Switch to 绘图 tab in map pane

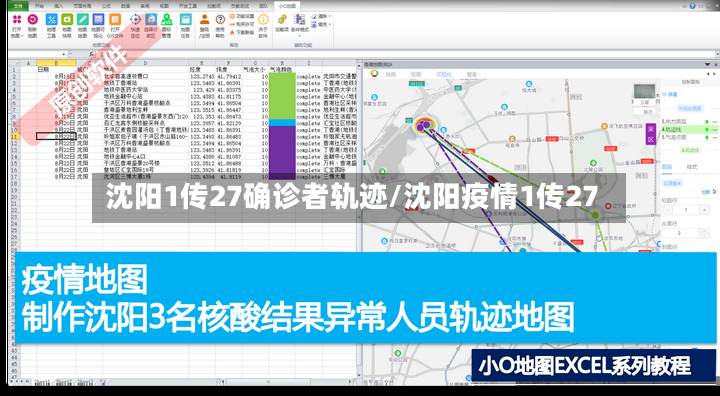coord(416,74)
